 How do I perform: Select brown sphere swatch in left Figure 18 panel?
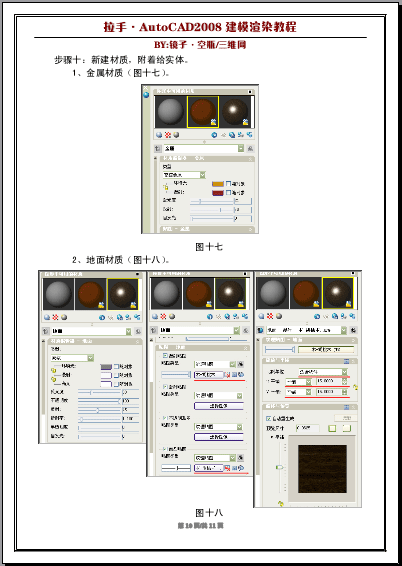(91, 294)
